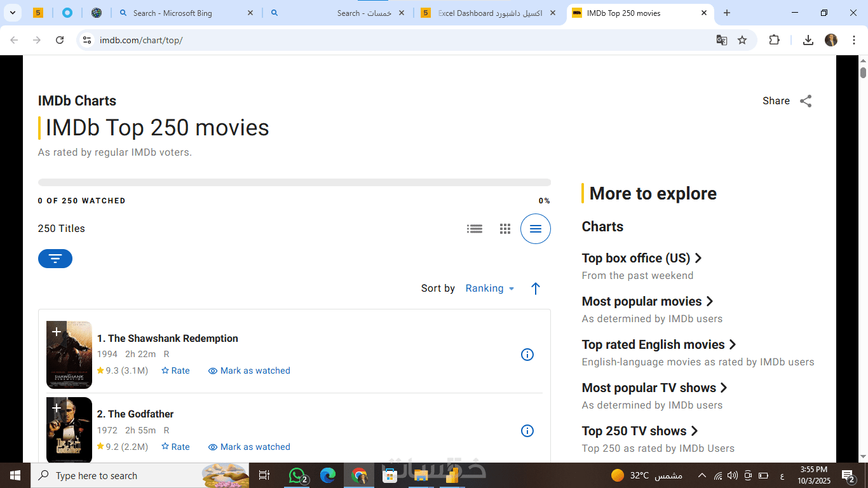The image size is (868, 488).
Task: Expand Top rated English movies chart
Action: click(x=659, y=344)
